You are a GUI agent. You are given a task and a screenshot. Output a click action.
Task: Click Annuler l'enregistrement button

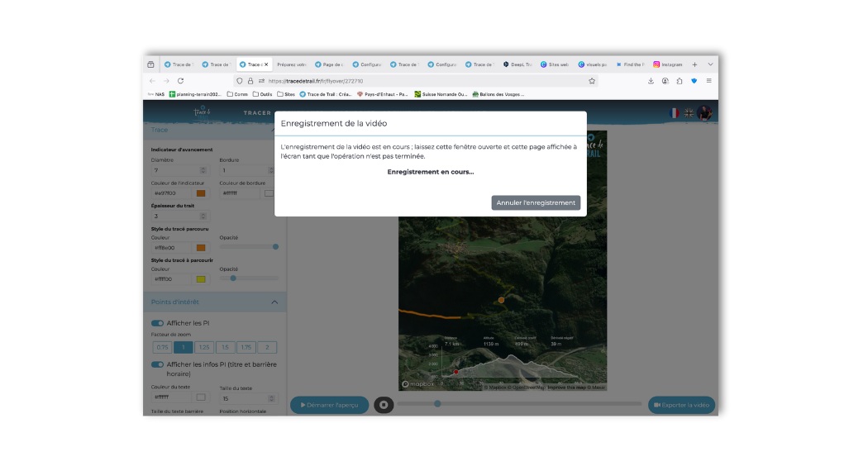click(x=536, y=202)
